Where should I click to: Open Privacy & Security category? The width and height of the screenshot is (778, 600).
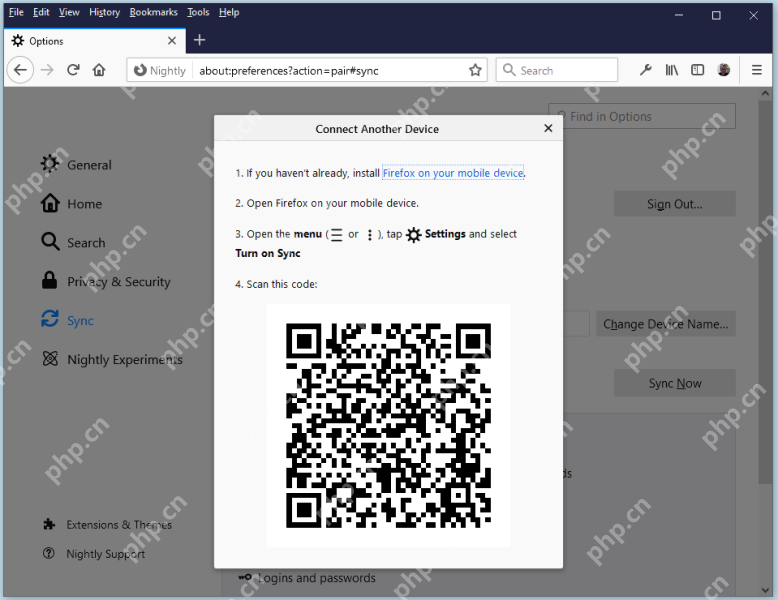(106, 281)
